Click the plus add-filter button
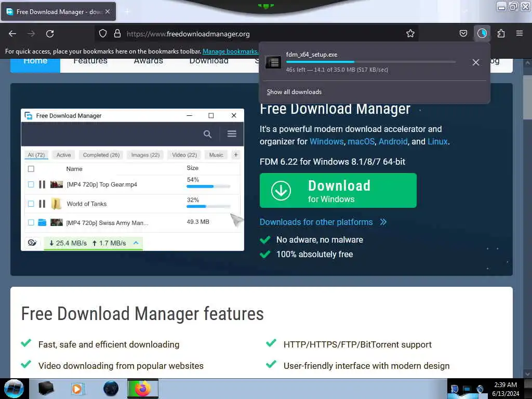 [236, 155]
